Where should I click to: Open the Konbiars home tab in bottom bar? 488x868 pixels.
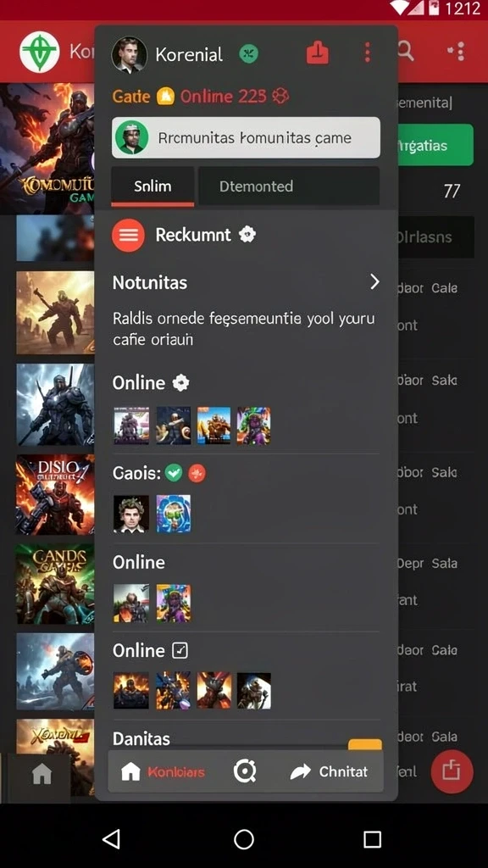163,771
